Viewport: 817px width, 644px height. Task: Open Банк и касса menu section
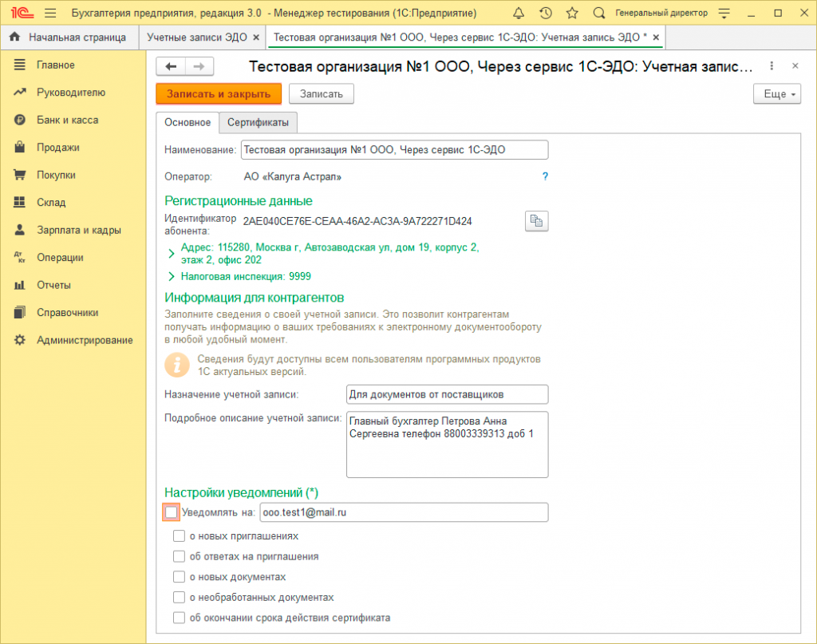[x=67, y=120]
